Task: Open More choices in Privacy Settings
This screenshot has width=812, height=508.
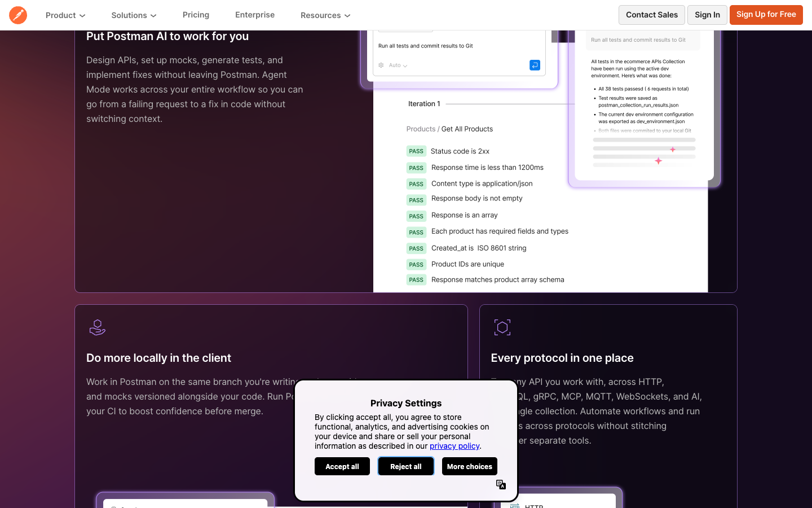Action: [470, 466]
